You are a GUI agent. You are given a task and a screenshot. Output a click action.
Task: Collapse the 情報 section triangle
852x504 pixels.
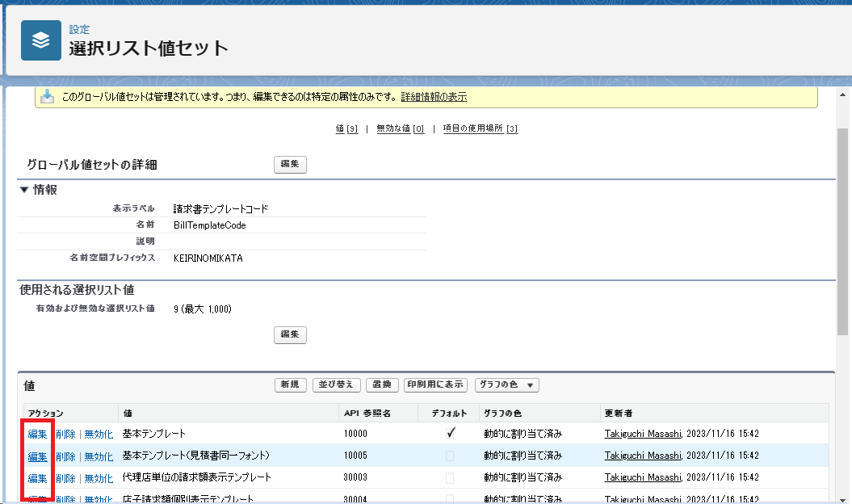tap(24, 190)
